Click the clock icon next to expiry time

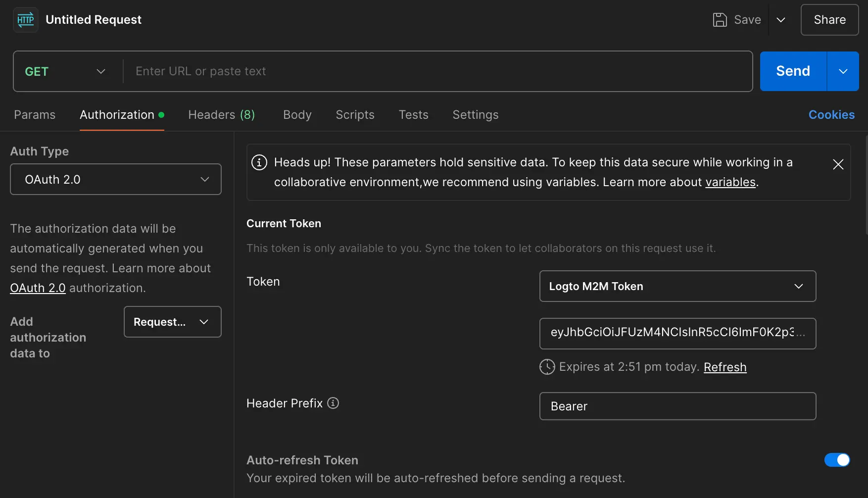pyautogui.click(x=547, y=367)
